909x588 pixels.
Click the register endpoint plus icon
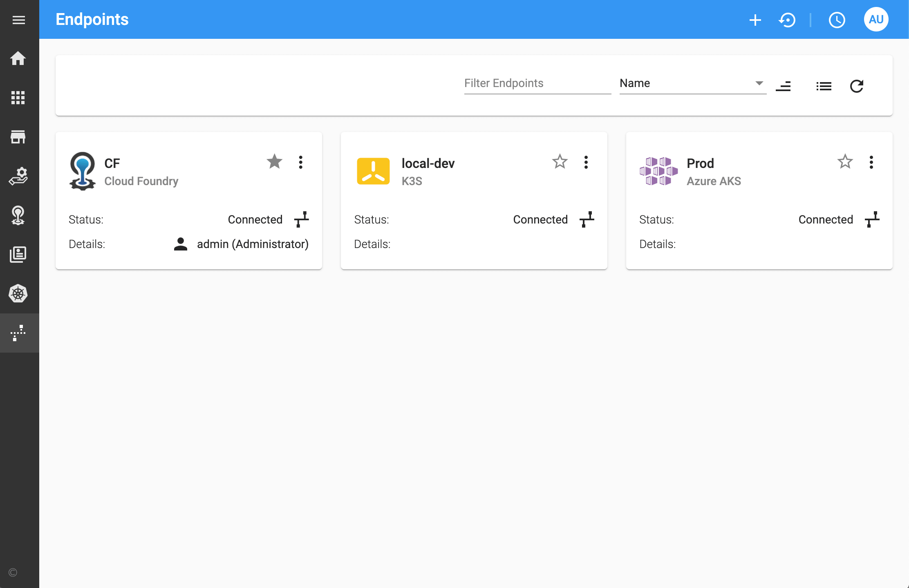click(x=755, y=20)
